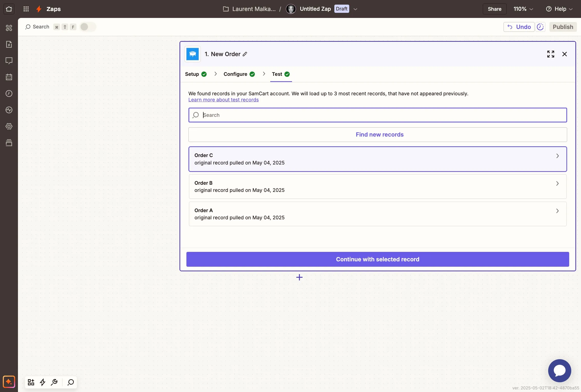
Task: Click the Untitled Zap title
Action: point(315,9)
